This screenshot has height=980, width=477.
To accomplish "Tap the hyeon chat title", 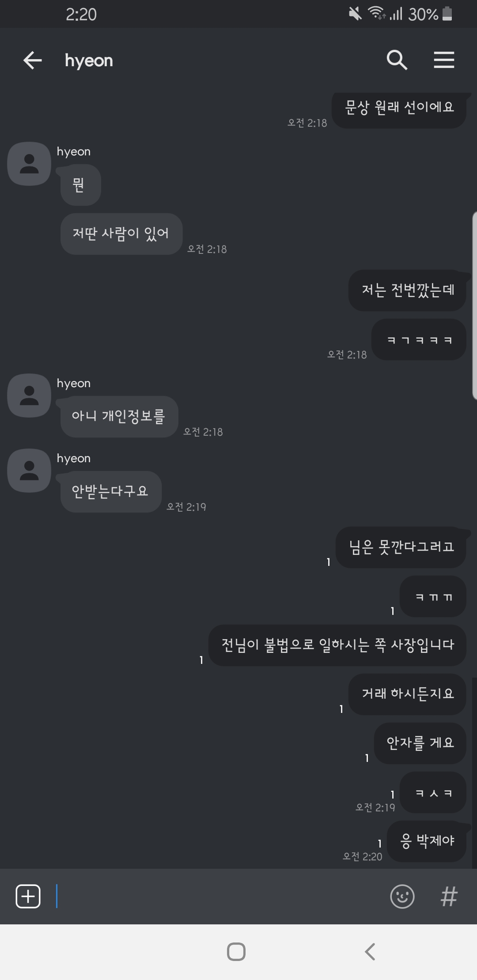I will click(x=89, y=60).
